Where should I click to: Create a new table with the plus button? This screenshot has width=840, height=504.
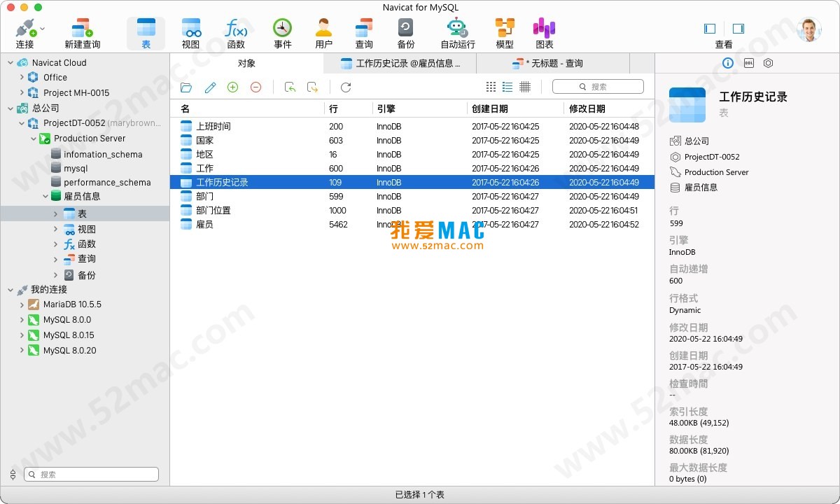[x=231, y=87]
